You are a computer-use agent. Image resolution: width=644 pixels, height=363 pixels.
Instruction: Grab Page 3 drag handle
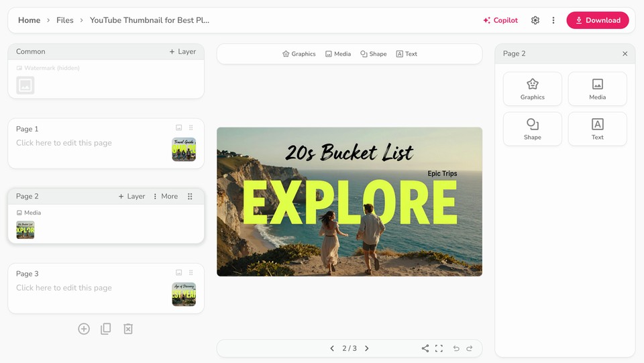coord(191,272)
